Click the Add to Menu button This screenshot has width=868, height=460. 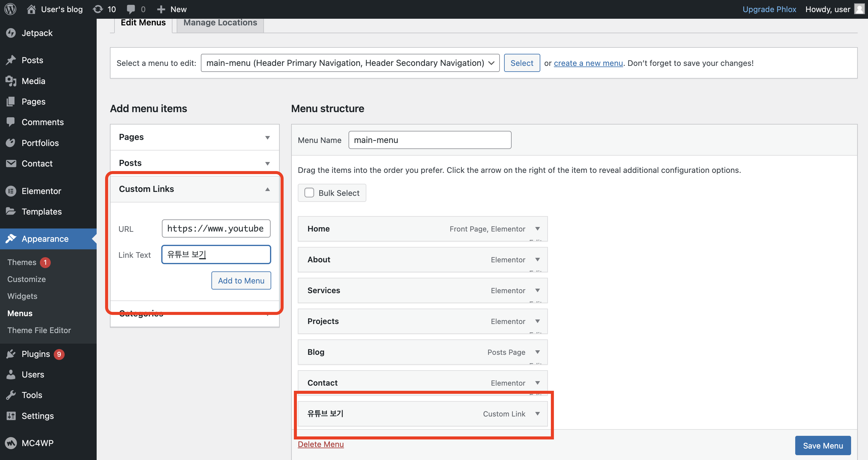[241, 280]
